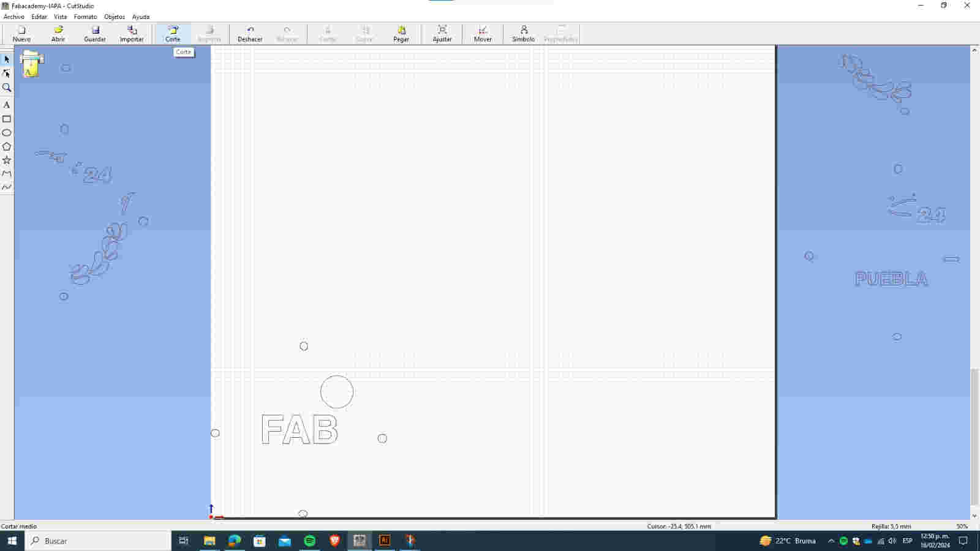Open the Vista menu

(60, 17)
